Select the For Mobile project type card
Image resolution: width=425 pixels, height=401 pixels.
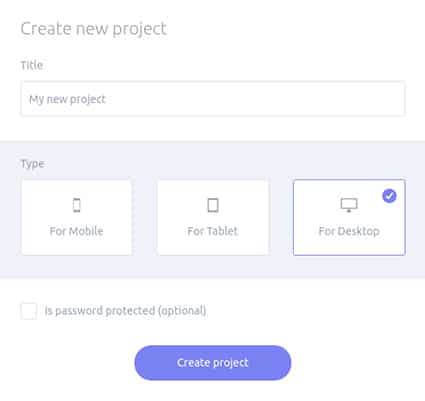click(76, 218)
